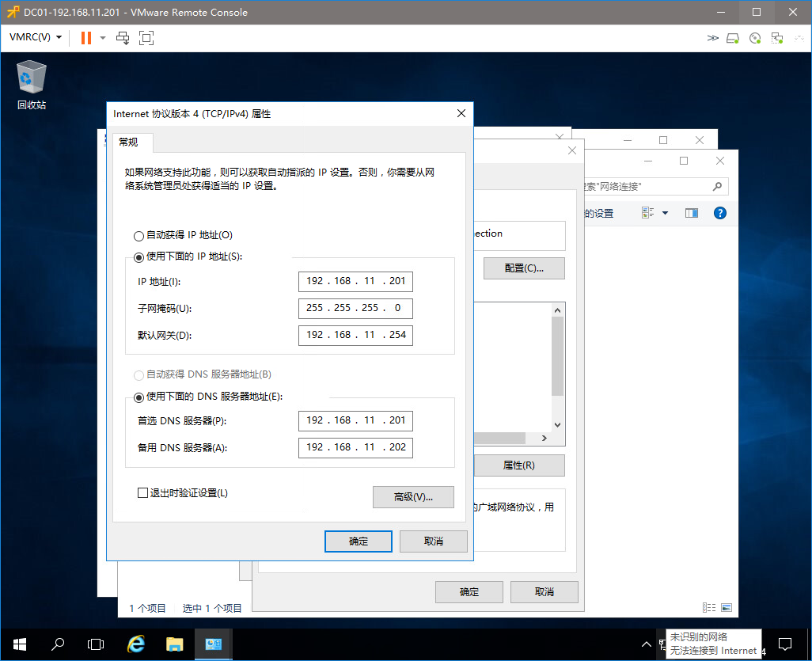This screenshot has width=812, height=661.
Task: Open File Explorer from taskbar
Action: pyautogui.click(x=175, y=644)
